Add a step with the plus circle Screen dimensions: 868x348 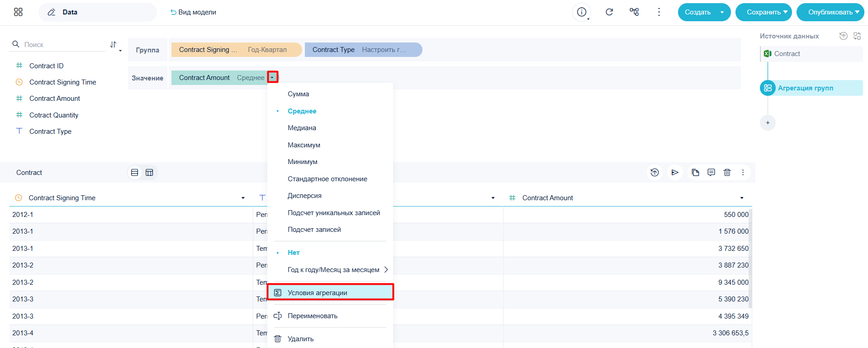(768, 122)
